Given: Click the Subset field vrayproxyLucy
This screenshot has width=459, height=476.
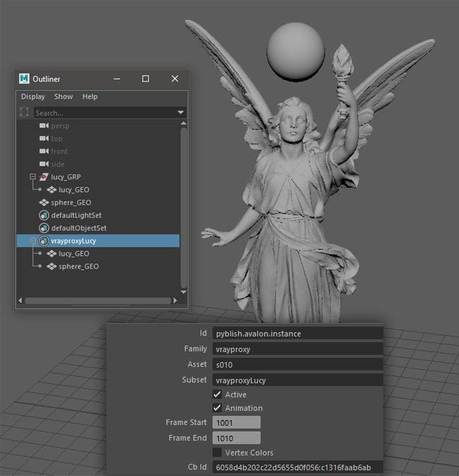Looking at the screenshot, I should click(x=297, y=380).
